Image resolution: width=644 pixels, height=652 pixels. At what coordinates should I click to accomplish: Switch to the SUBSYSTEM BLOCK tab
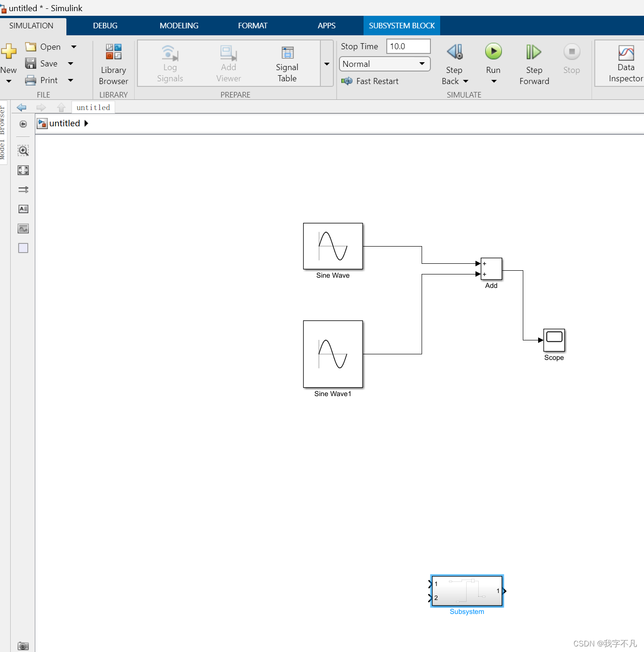[x=402, y=26]
